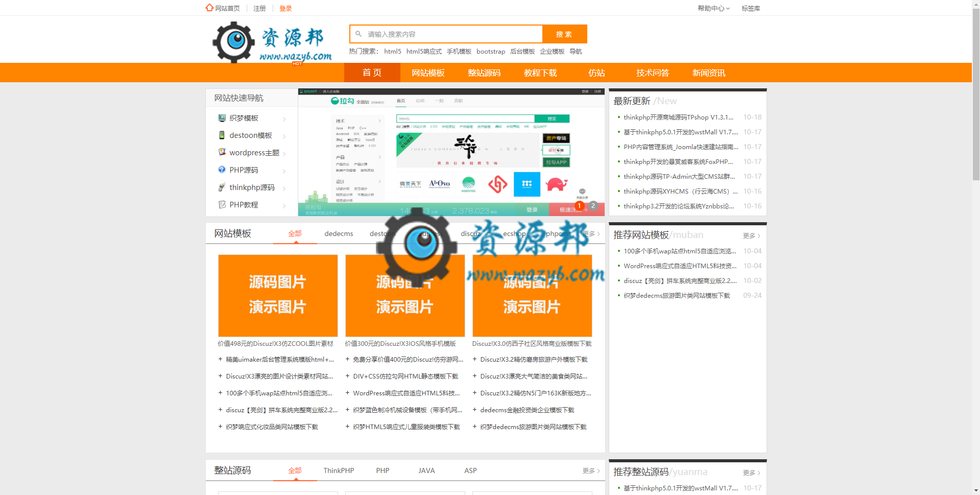Screen dimensions: 980x495
Task: Click the 注册 link
Action: pos(259,8)
